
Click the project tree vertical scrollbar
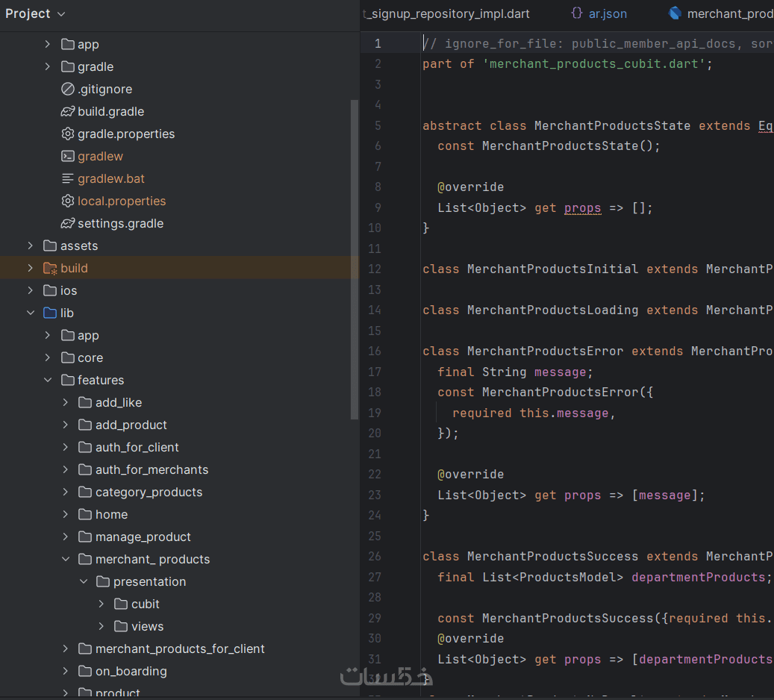[354, 260]
